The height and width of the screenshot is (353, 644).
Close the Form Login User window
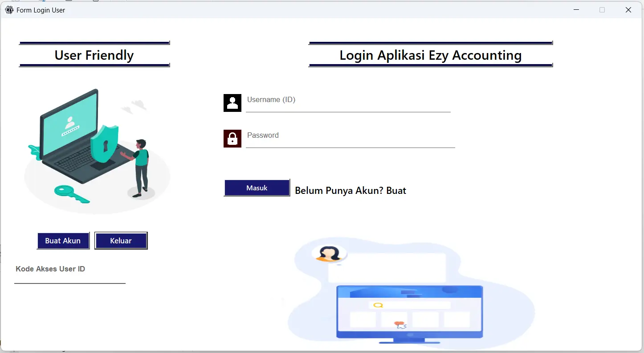point(628,10)
